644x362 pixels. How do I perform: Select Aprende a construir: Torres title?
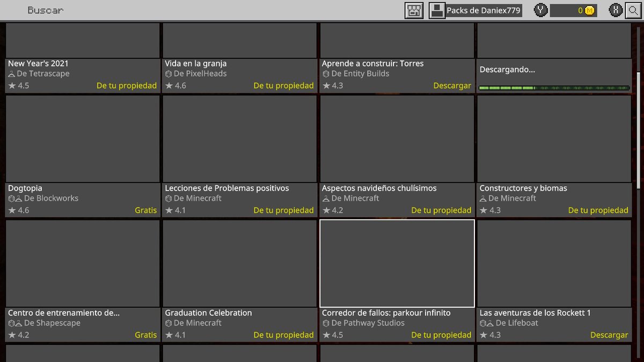pos(373,63)
